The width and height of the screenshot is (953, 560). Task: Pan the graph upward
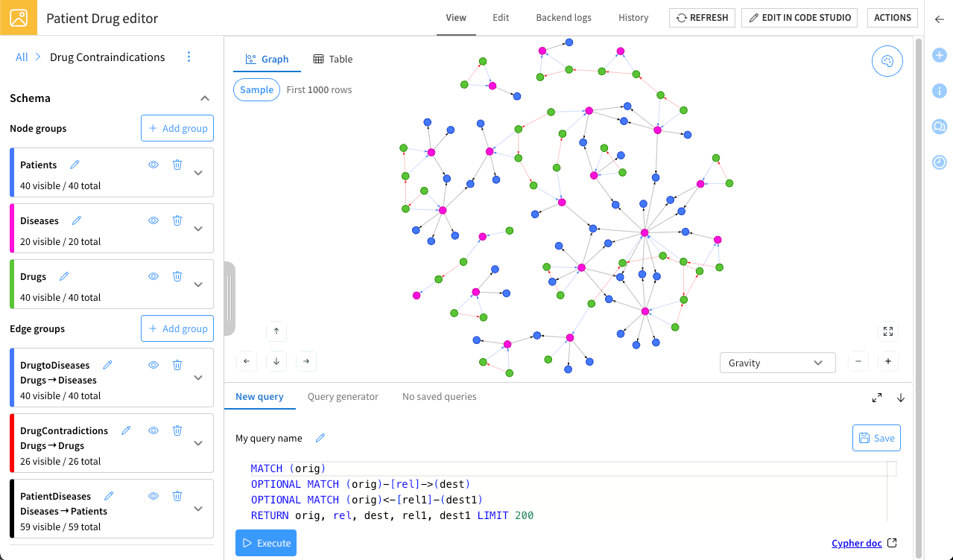276,331
